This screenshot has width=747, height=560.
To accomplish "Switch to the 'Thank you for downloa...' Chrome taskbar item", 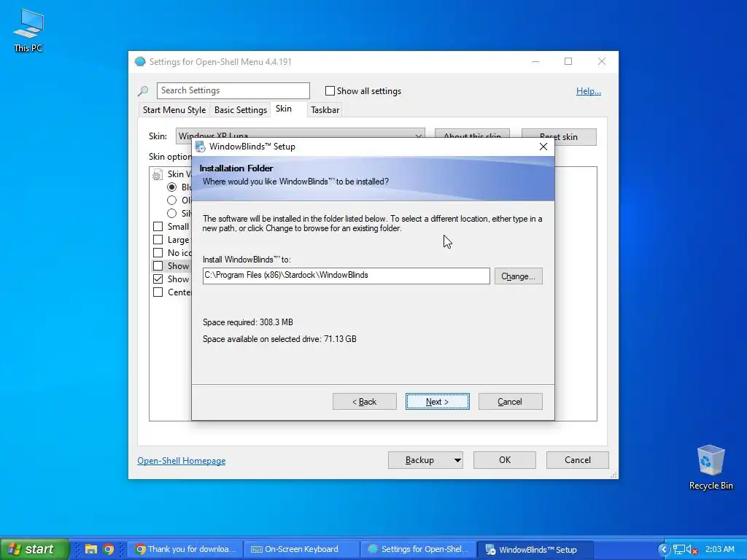I will (186, 549).
